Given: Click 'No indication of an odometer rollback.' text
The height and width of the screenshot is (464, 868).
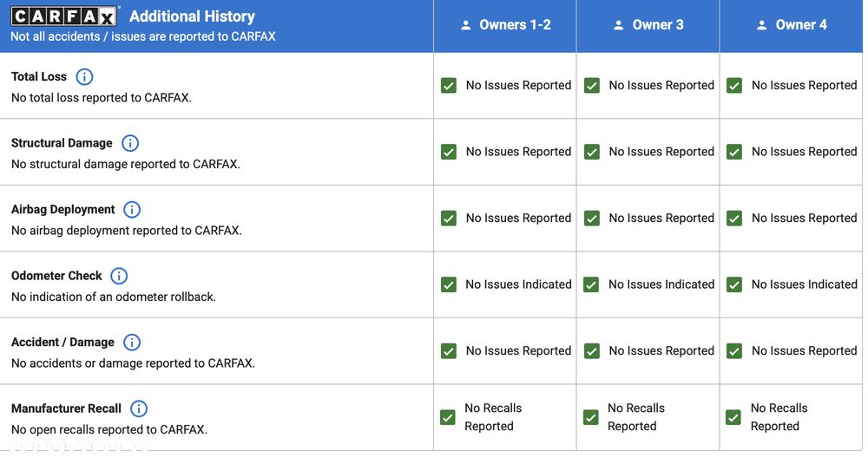Looking at the screenshot, I should tap(114, 297).
